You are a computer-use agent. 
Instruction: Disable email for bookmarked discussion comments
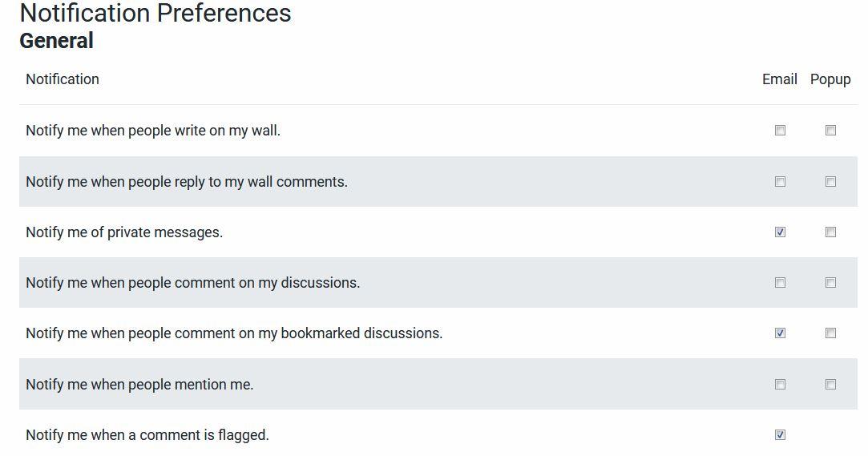[x=780, y=333]
